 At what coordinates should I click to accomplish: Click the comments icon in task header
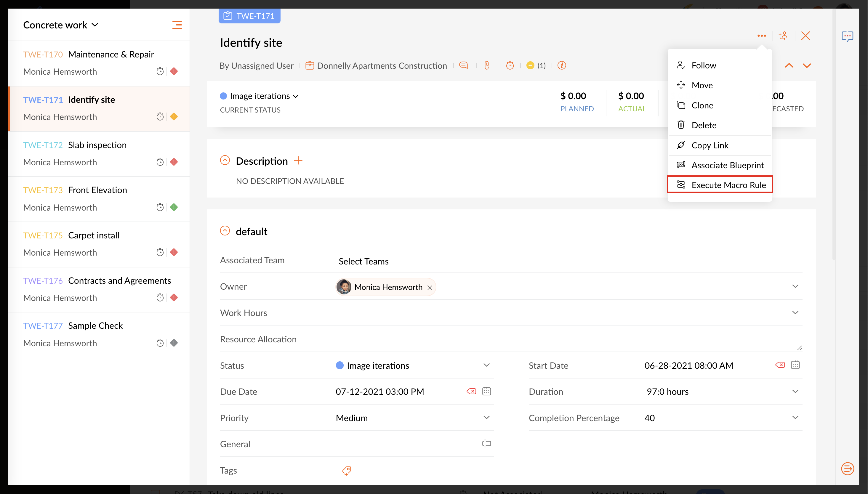[x=463, y=65]
